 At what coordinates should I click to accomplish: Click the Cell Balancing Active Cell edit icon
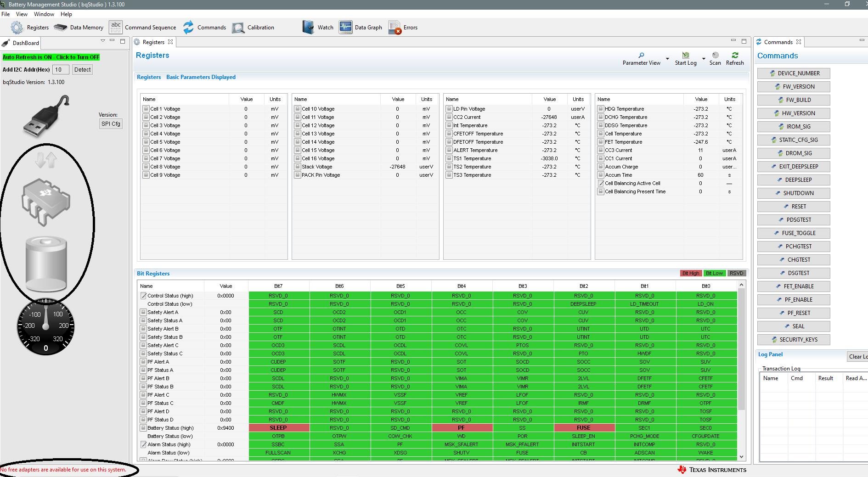(600, 183)
